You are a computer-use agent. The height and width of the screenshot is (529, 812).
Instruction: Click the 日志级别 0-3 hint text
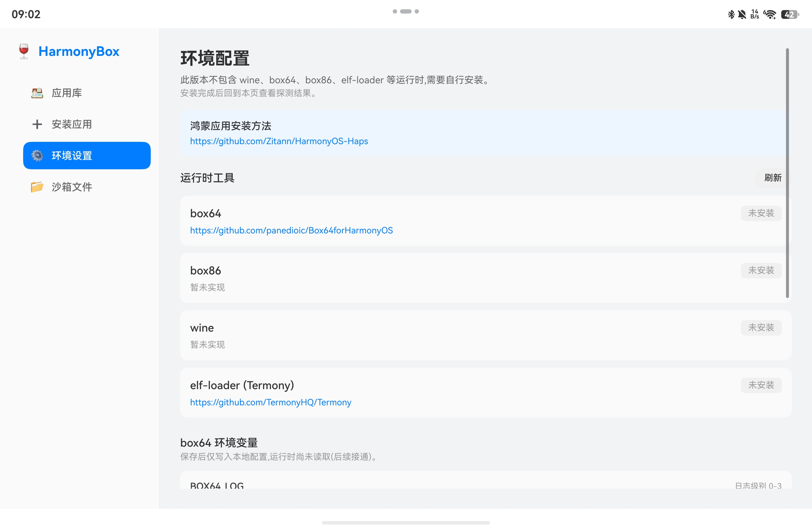(758, 485)
